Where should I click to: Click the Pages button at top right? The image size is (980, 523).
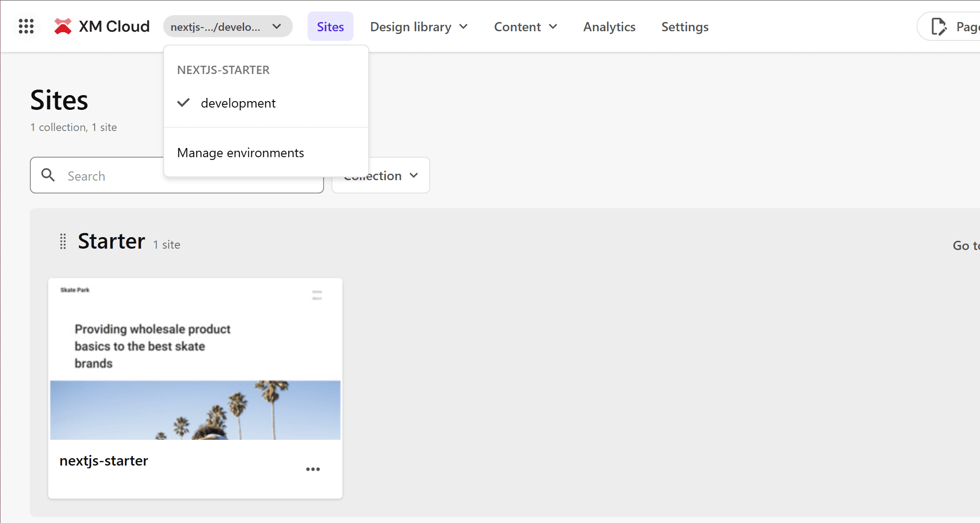click(x=965, y=27)
